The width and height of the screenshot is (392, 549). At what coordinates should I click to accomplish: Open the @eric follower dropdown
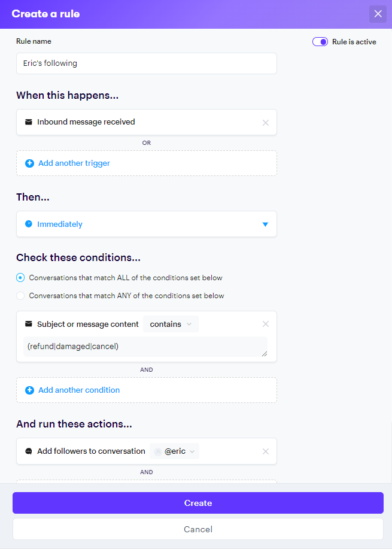click(175, 451)
